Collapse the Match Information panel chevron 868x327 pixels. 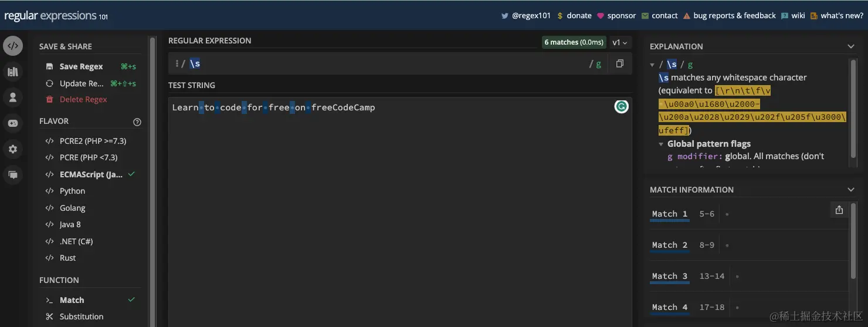click(x=851, y=190)
